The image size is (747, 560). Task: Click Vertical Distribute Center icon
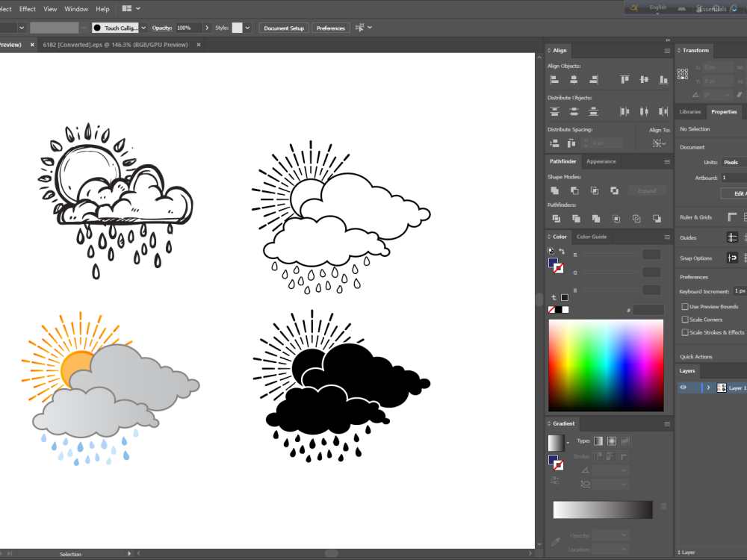pyautogui.click(x=574, y=111)
